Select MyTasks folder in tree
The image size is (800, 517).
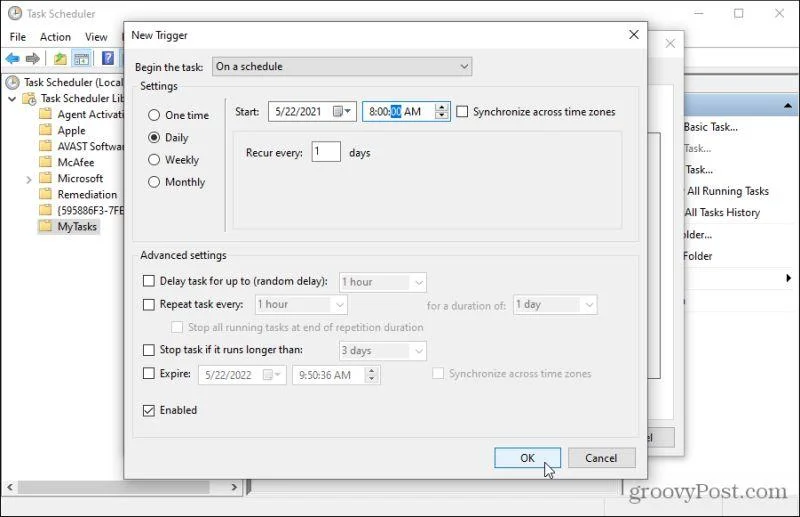(77, 226)
